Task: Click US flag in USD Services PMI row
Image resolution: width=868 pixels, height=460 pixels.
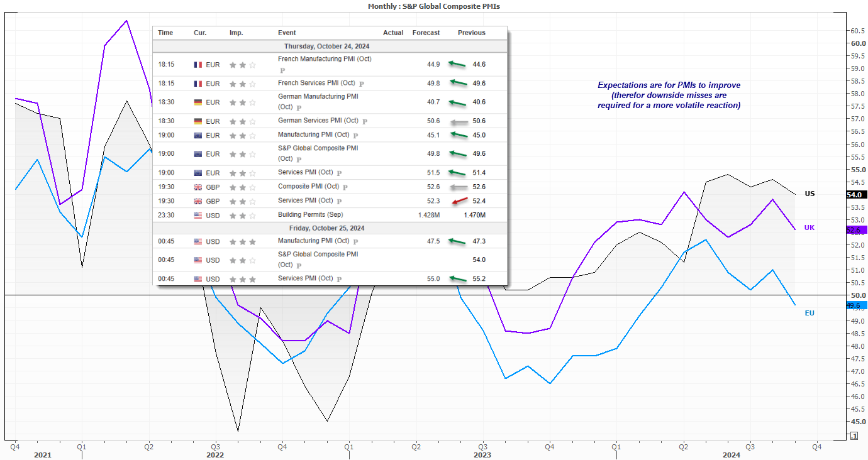Action: 198,279
